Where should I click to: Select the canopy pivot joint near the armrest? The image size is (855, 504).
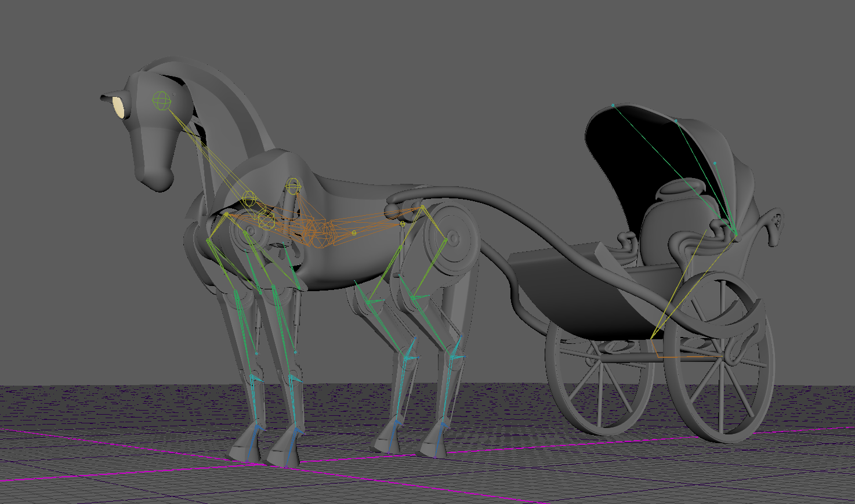(736, 234)
